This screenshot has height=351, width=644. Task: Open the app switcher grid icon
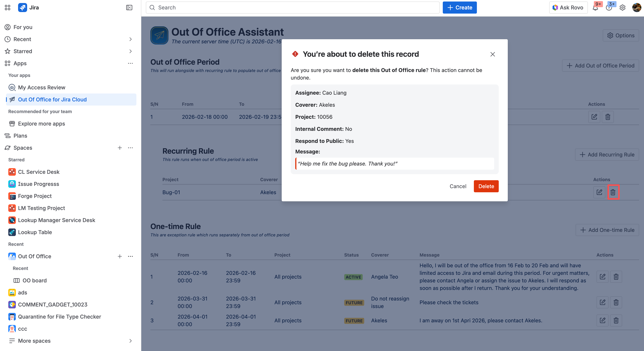click(8, 8)
